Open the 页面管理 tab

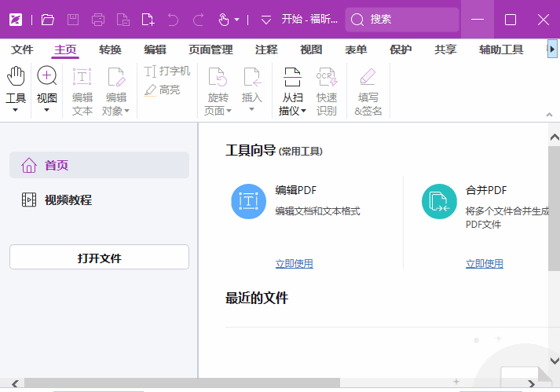[210, 49]
